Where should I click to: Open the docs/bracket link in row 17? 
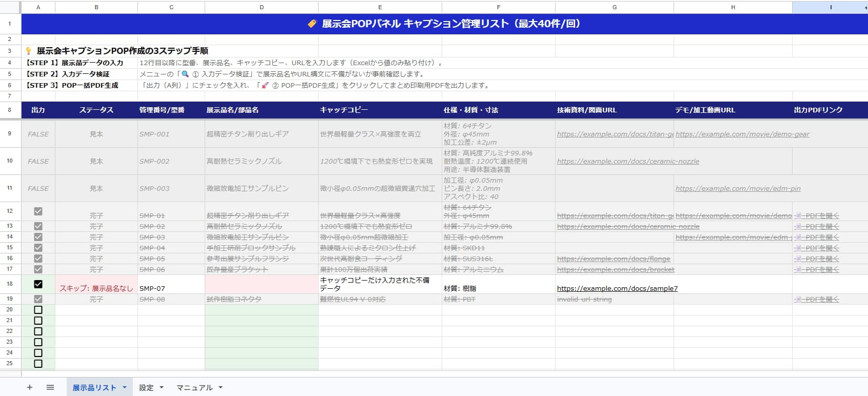click(x=616, y=269)
